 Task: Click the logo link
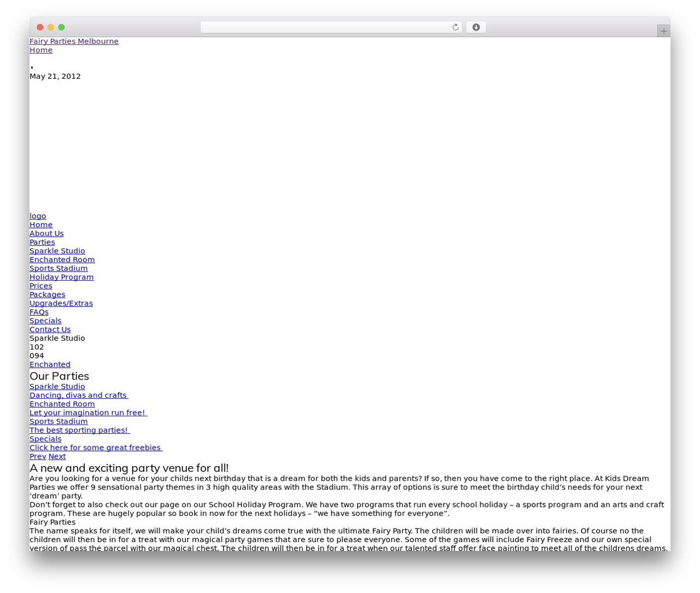point(38,216)
